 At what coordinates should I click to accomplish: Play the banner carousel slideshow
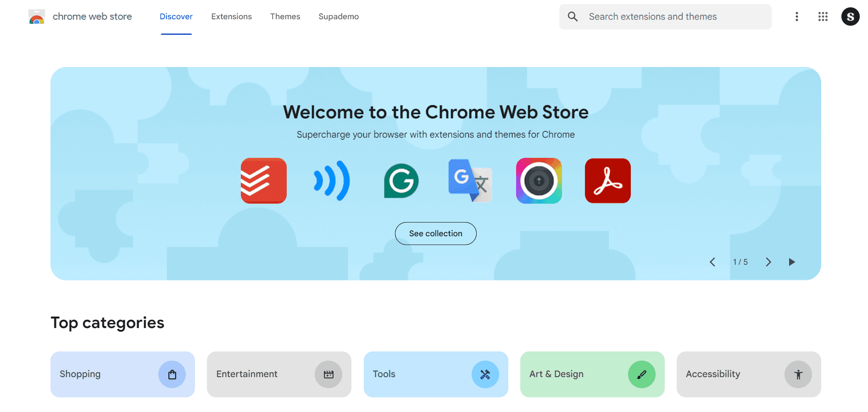[792, 262]
